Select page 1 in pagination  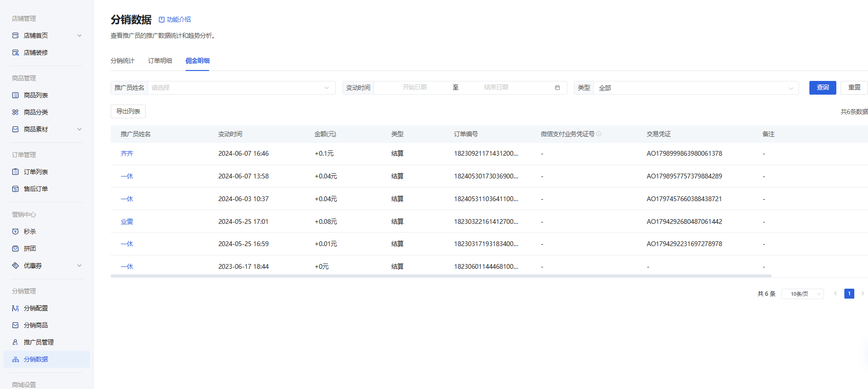(x=849, y=294)
